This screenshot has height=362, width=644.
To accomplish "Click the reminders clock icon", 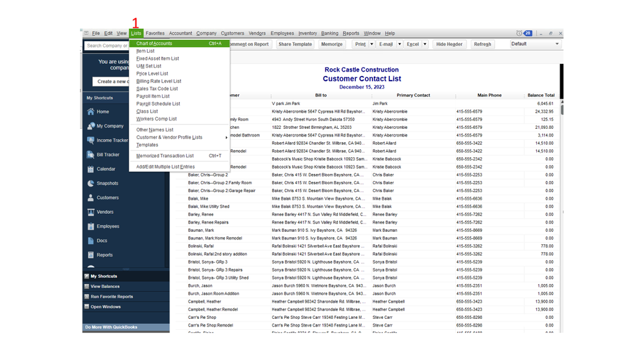I will [519, 33].
